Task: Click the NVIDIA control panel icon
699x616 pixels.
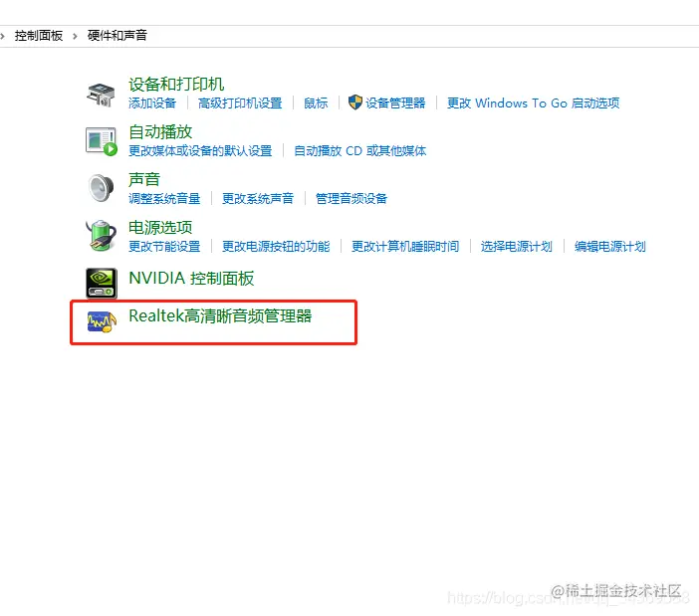Action: tap(102, 284)
